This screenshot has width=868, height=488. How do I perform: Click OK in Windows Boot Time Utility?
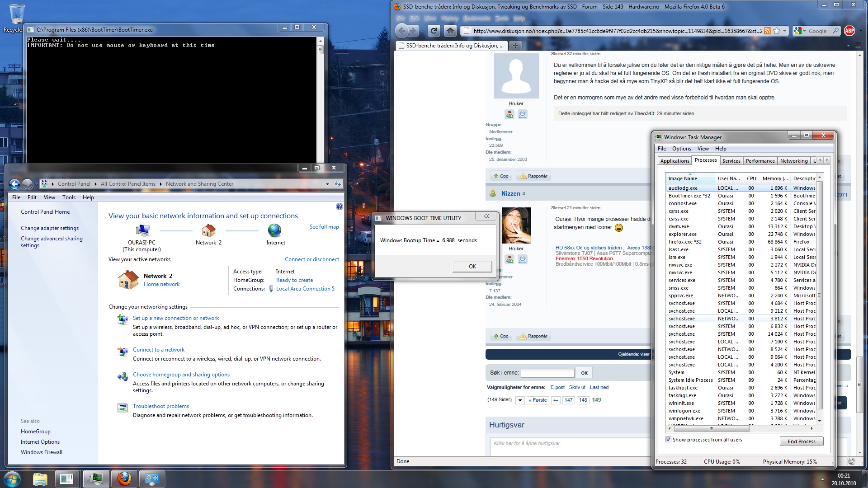pos(472,267)
